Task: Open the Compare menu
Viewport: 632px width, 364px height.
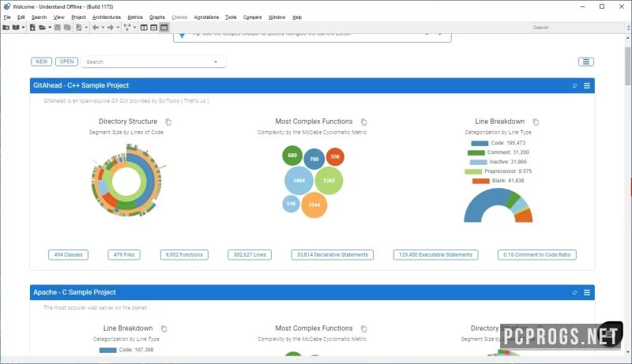Action: click(252, 17)
